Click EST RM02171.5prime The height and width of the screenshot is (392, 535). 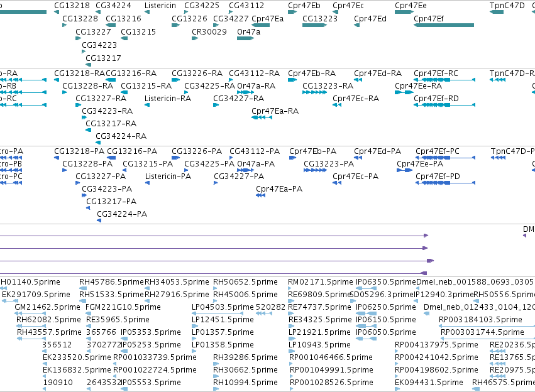[x=321, y=282]
